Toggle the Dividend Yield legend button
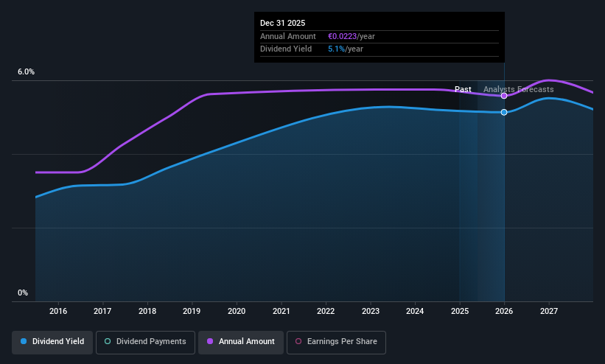 pos(52,343)
